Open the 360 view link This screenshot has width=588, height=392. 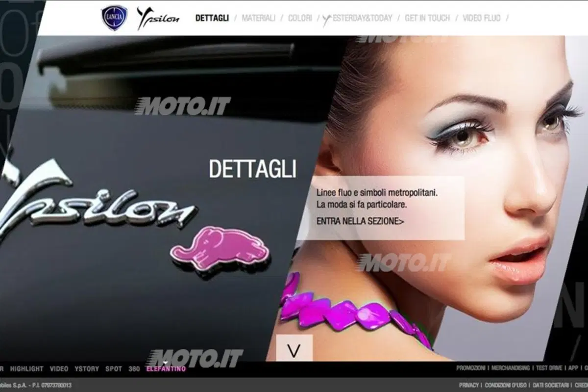[134, 369]
